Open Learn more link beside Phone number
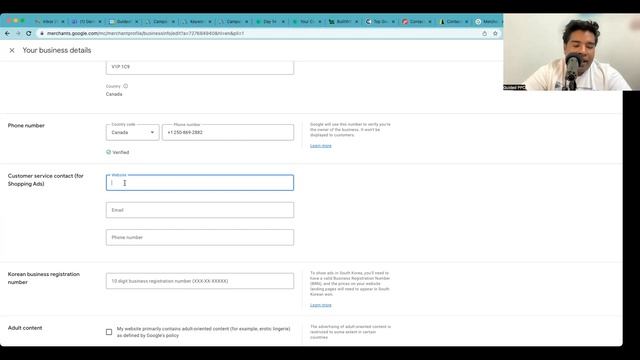Screen dimensions: 640x360 tap(321, 146)
